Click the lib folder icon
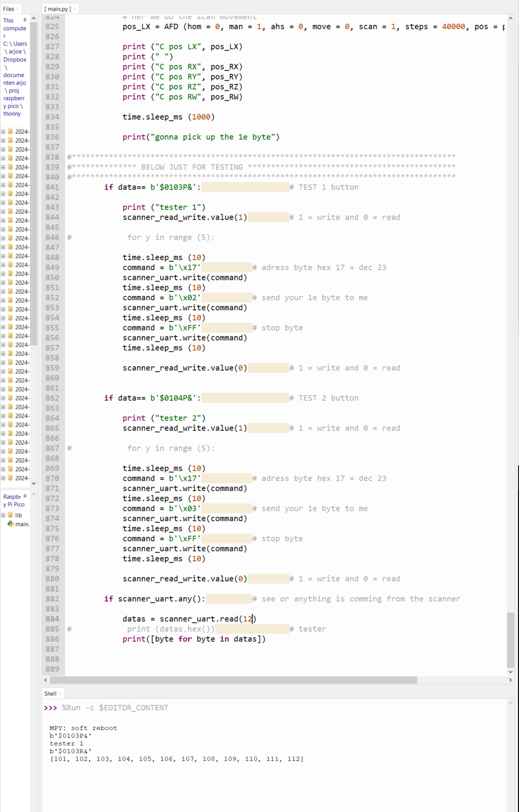This screenshot has width=519, height=812. click(x=11, y=515)
